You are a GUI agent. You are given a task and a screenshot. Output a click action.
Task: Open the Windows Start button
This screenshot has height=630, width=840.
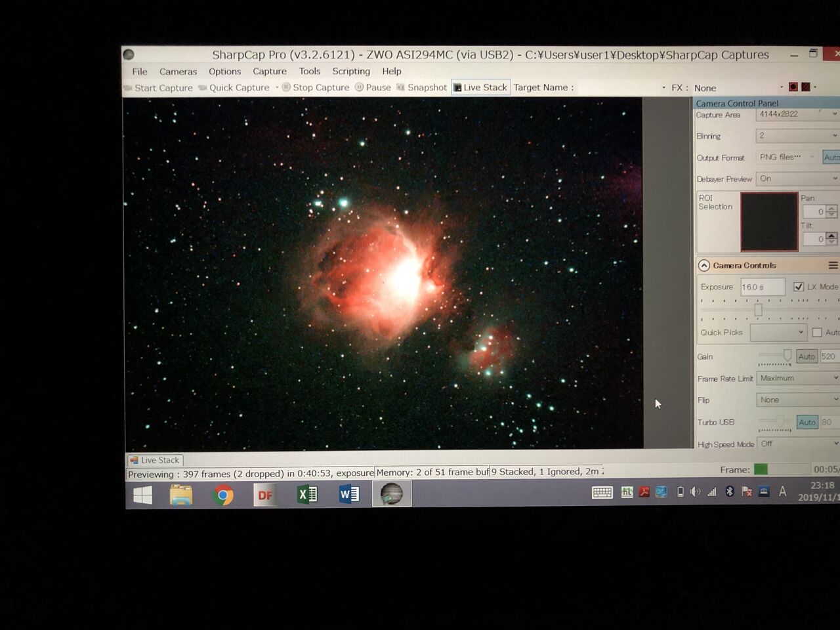142,495
